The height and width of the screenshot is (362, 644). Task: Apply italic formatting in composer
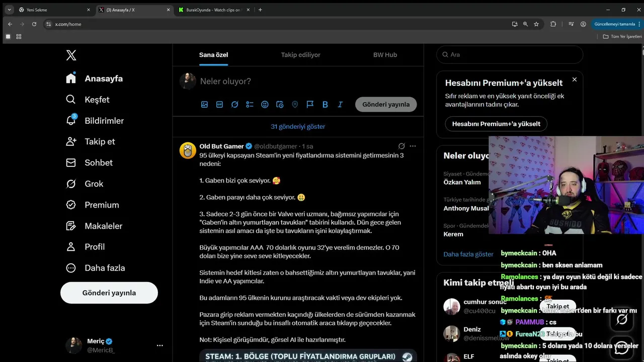pos(340,105)
